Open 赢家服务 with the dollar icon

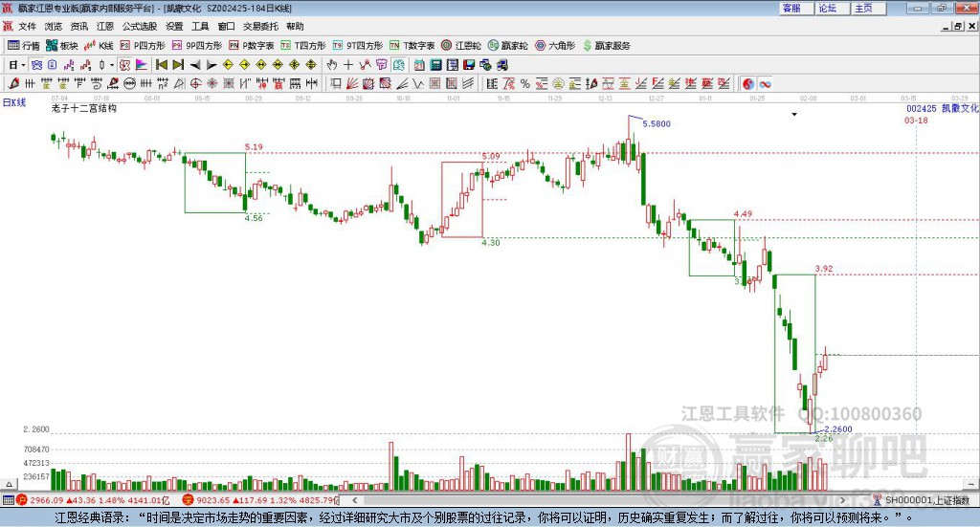607,46
